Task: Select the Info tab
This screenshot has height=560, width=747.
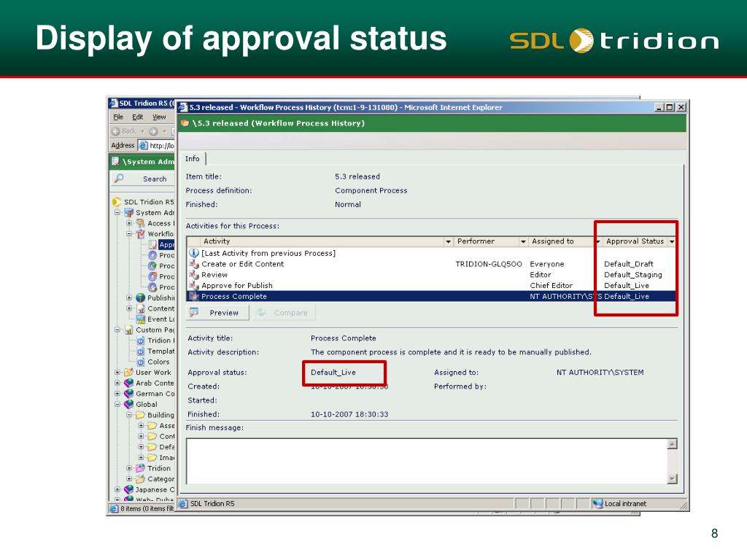Action: click(x=193, y=158)
